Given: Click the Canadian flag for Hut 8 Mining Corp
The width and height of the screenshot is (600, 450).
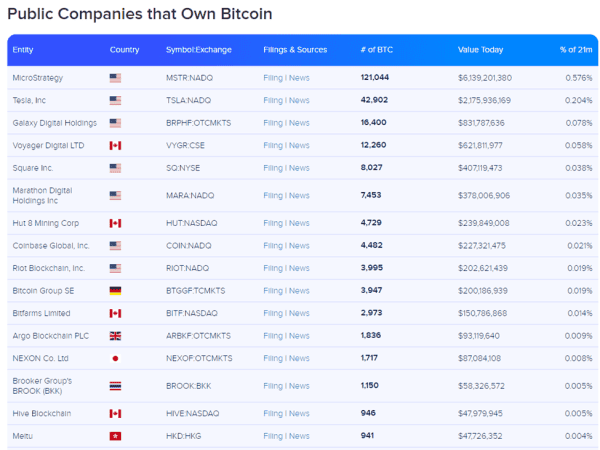Looking at the screenshot, I should [x=115, y=222].
